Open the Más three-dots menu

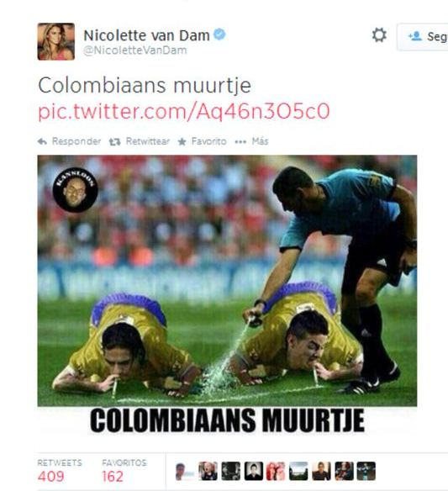240,142
